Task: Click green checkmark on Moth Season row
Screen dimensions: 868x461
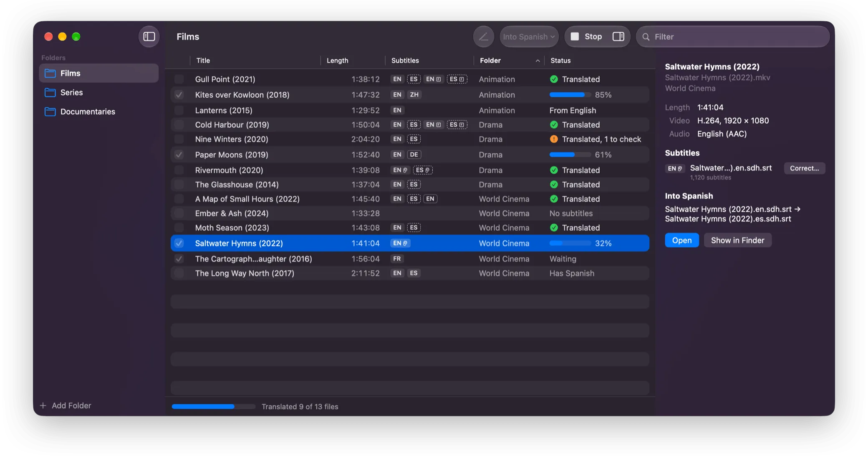Action: pos(554,228)
